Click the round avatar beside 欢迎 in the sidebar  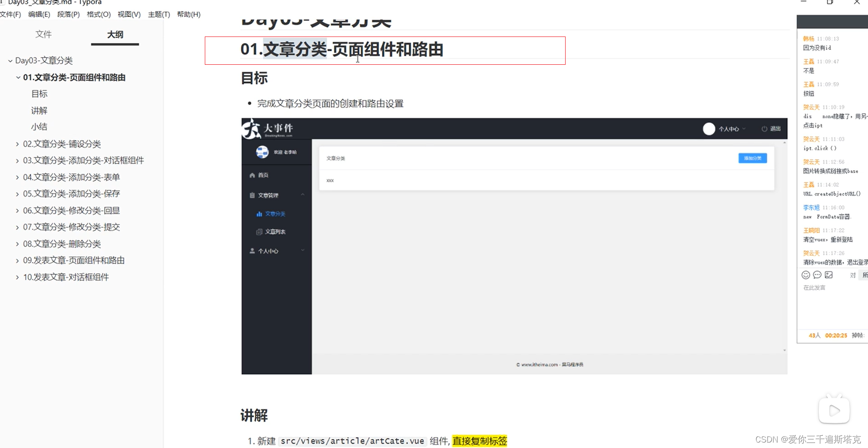262,152
